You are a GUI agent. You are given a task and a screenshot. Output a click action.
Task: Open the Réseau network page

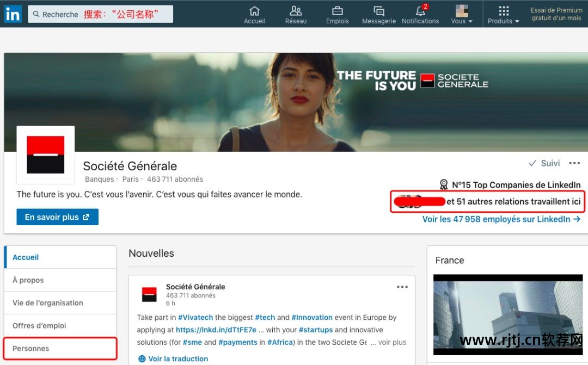pyautogui.click(x=296, y=15)
